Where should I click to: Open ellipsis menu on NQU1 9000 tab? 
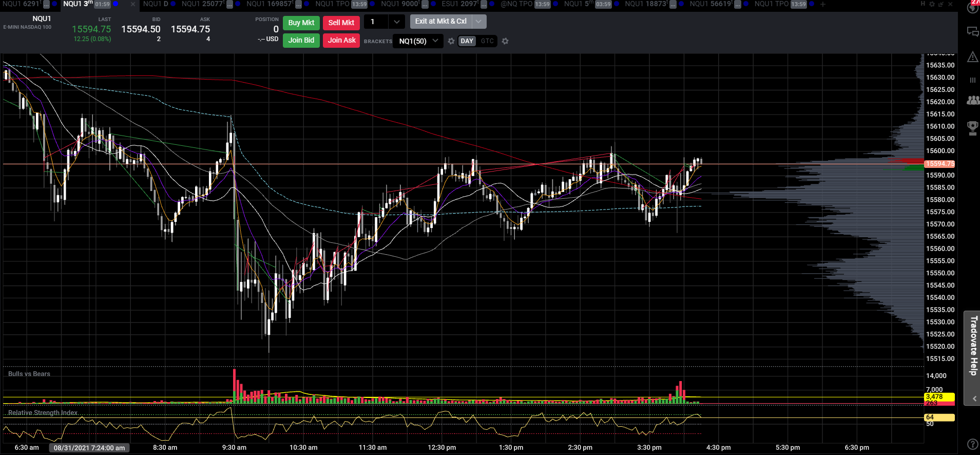425,5
